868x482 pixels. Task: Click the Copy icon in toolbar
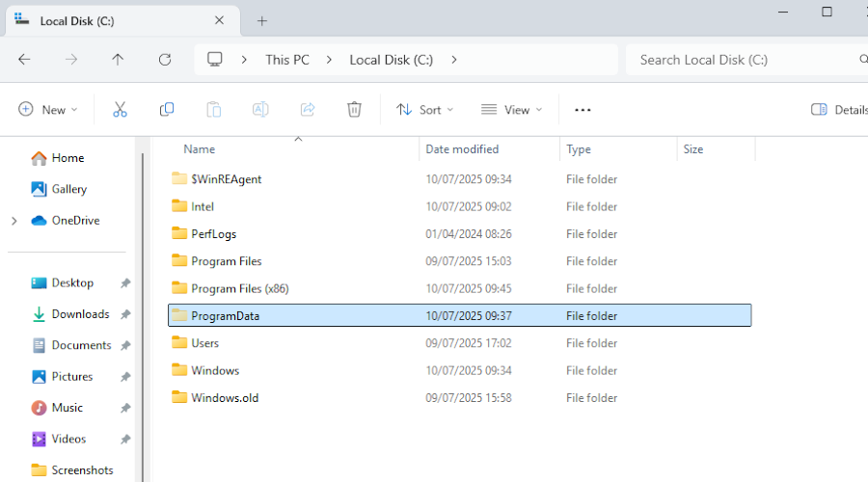click(167, 110)
